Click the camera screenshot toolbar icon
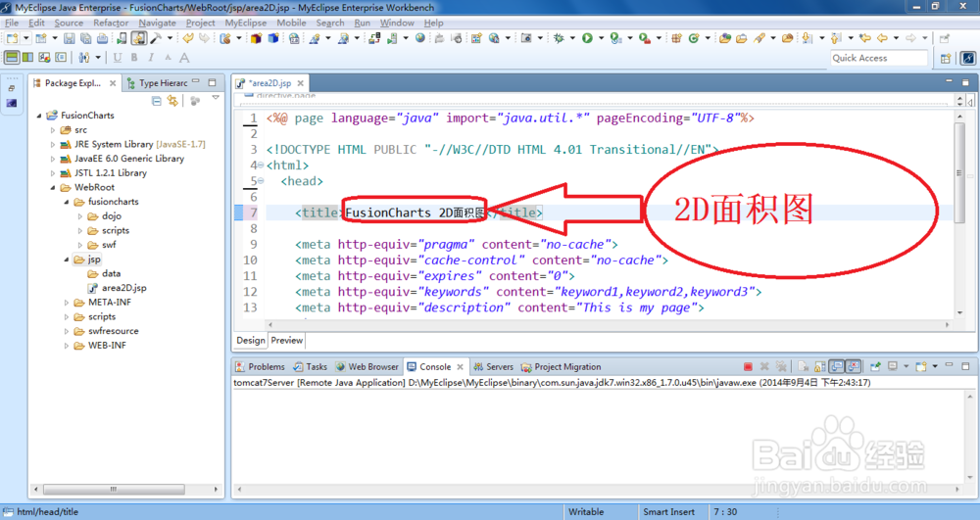 (x=526, y=38)
